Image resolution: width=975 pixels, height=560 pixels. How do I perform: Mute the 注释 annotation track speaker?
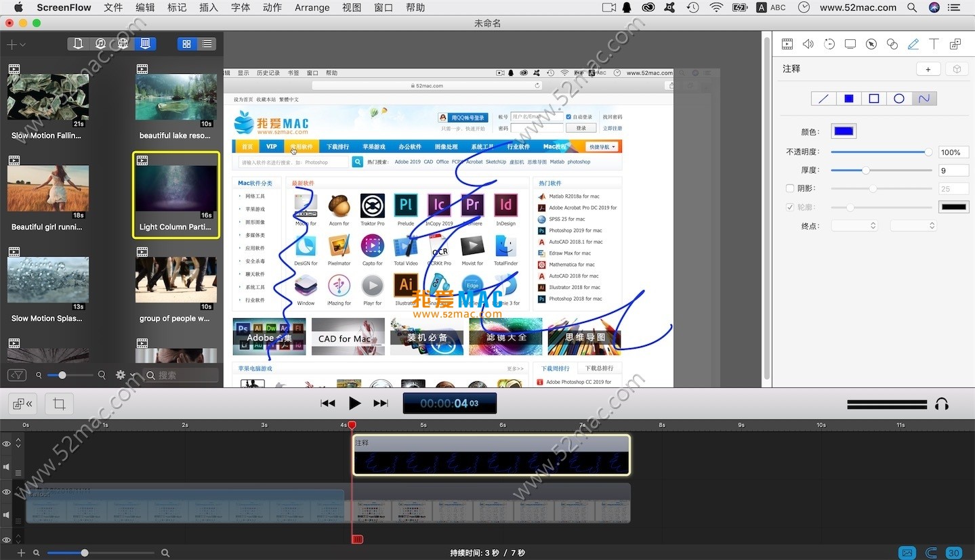coord(6,467)
